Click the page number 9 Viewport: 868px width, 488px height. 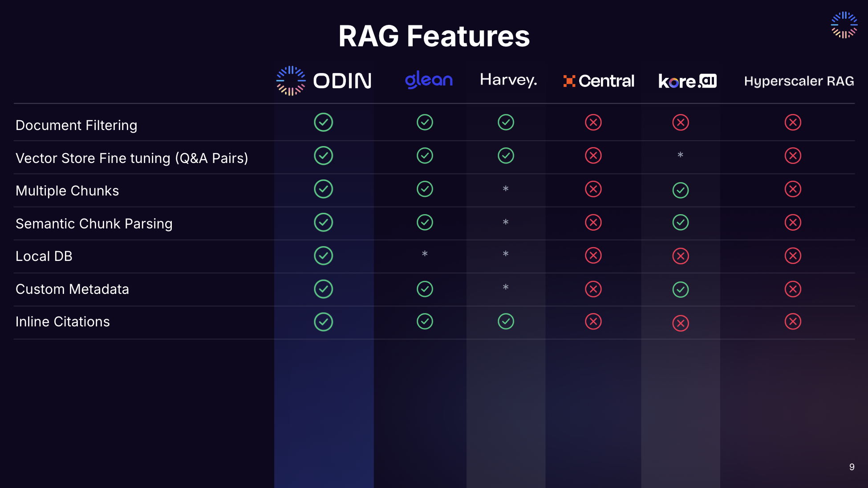(x=852, y=467)
